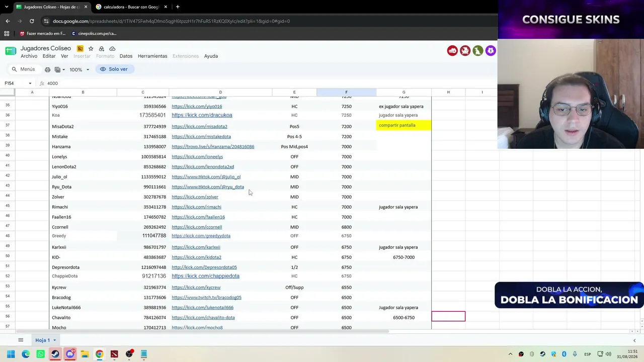Open Discord from the taskbar

tap(70, 354)
